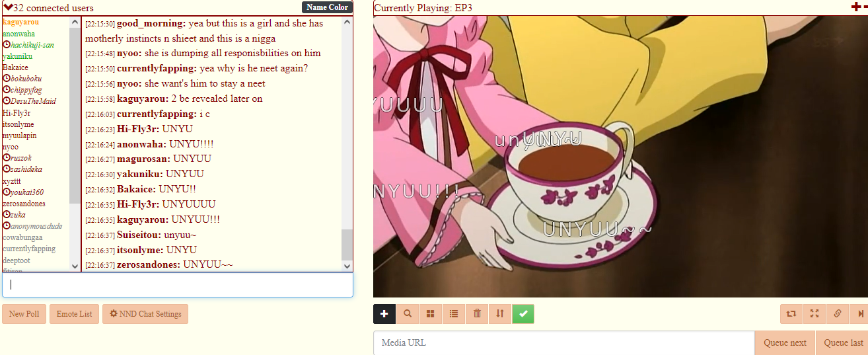Show the playlist list icon button
Screen dimensions: 868x355
tap(454, 314)
